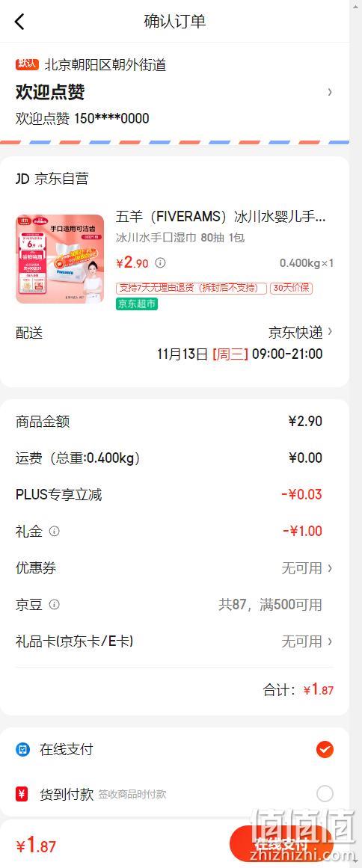
Task: Go back using the top-left arrow
Action: 19,22
